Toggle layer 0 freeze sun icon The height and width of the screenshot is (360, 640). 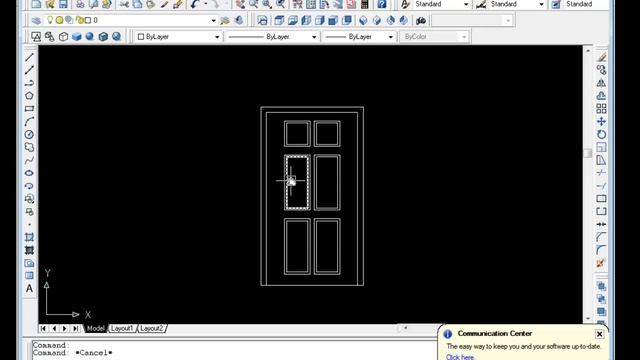tap(60, 20)
